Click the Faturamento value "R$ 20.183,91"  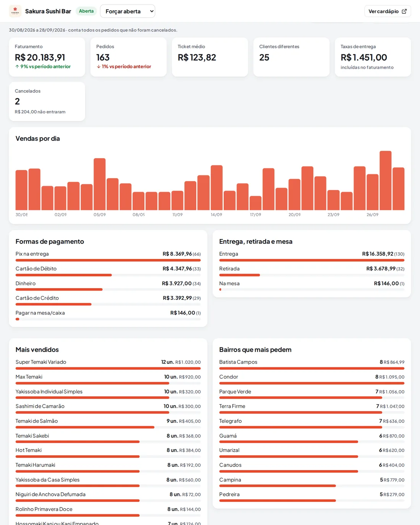[40, 57]
